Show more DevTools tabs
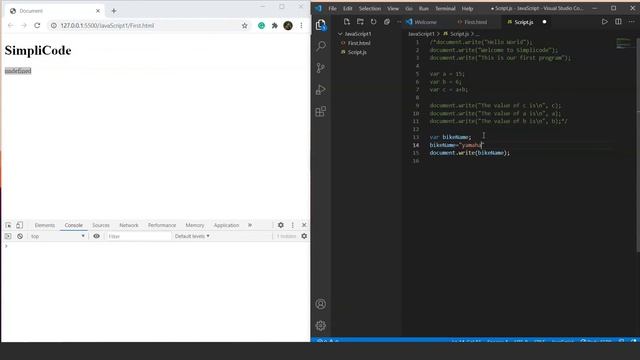This screenshot has height=360, width=640. [250, 225]
